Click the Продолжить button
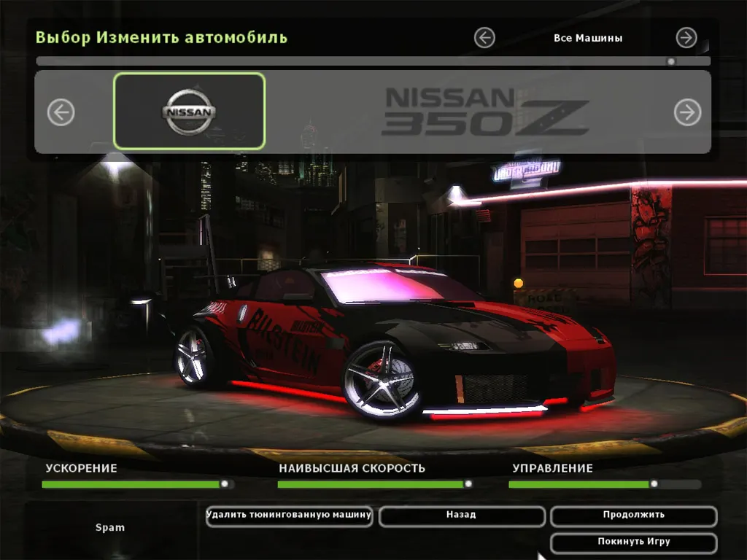 click(x=634, y=516)
